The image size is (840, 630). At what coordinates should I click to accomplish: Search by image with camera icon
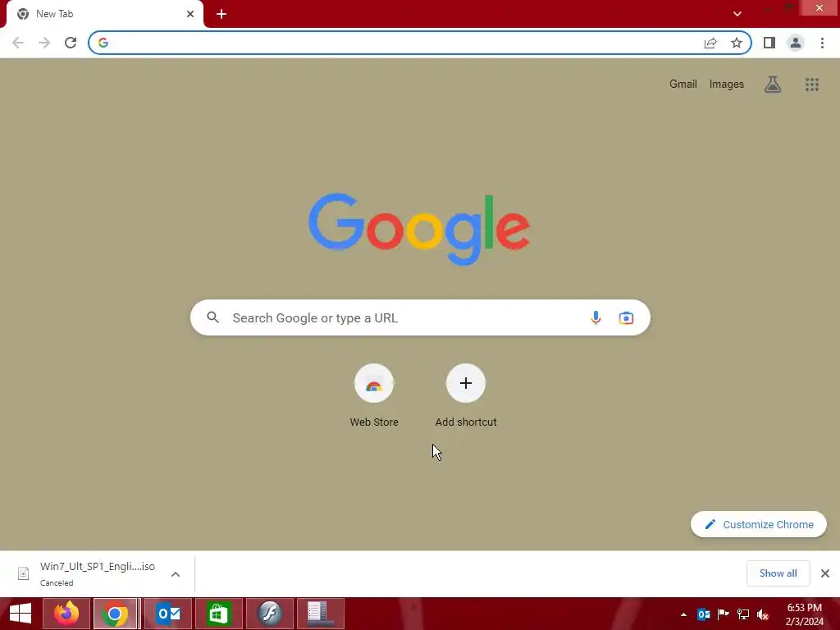click(626, 317)
